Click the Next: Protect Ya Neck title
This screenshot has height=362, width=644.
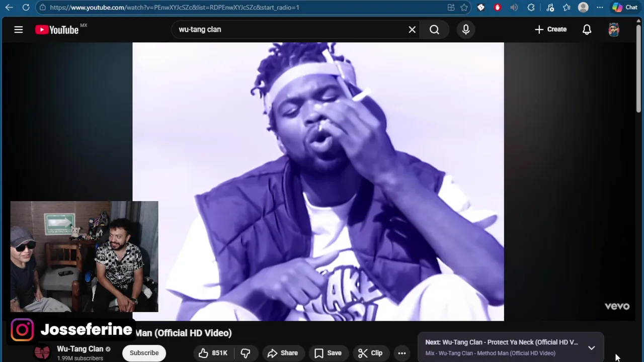[x=502, y=342]
